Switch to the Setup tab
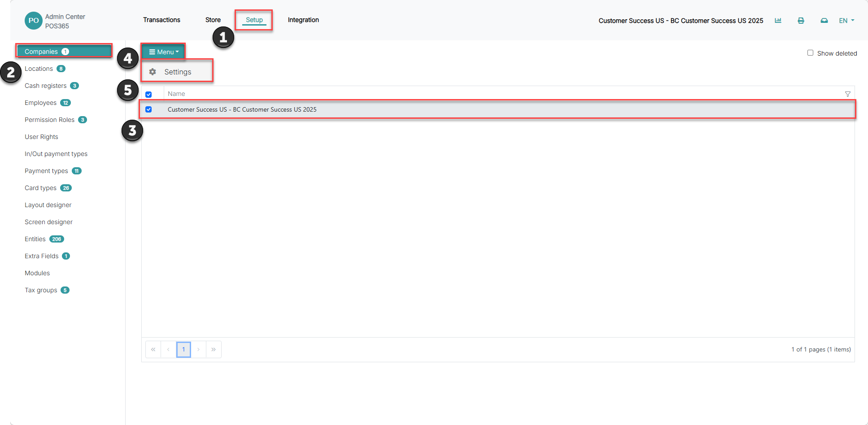 coord(254,20)
